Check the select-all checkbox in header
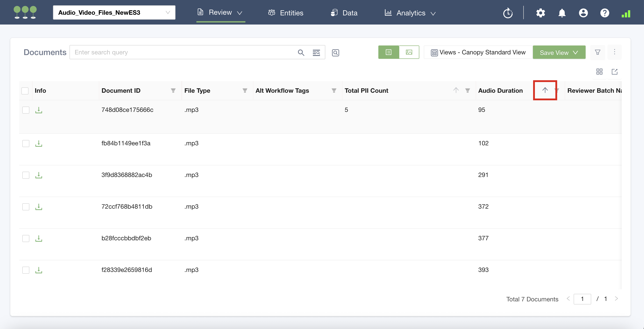The height and width of the screenshot is (329, 644). (x=25, y=91)
